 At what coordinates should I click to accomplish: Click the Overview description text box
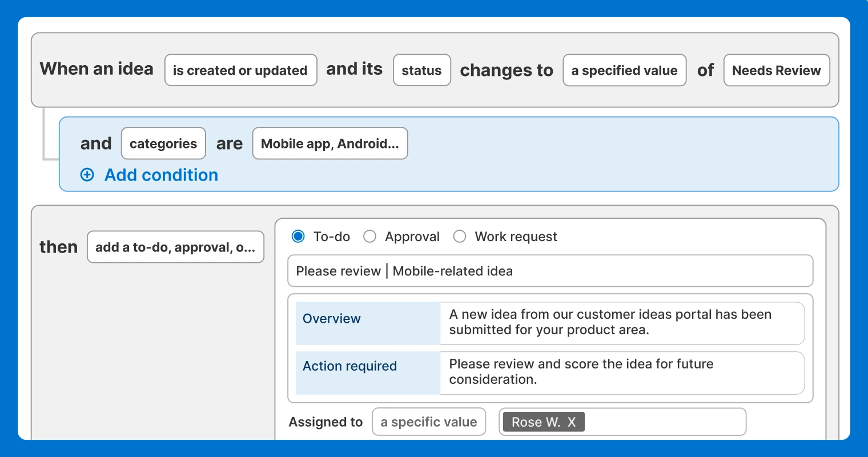click(622, 323)
